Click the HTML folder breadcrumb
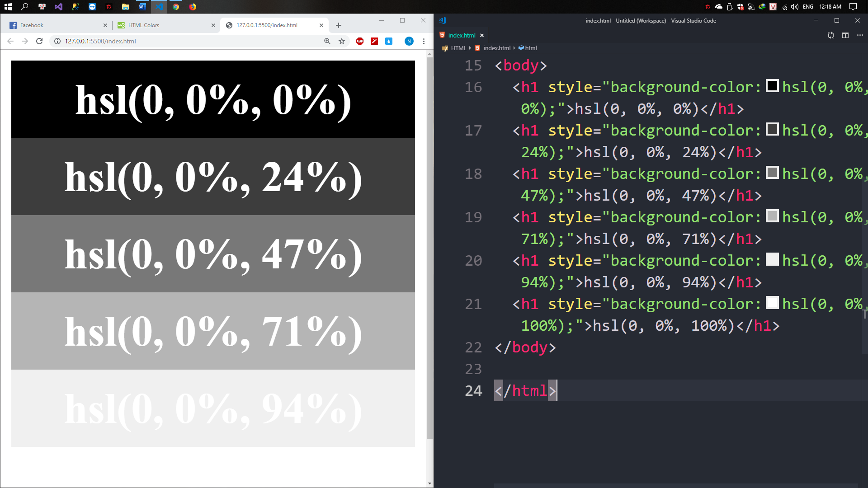This screenshot has width=868, height=488. coord(458,48)
